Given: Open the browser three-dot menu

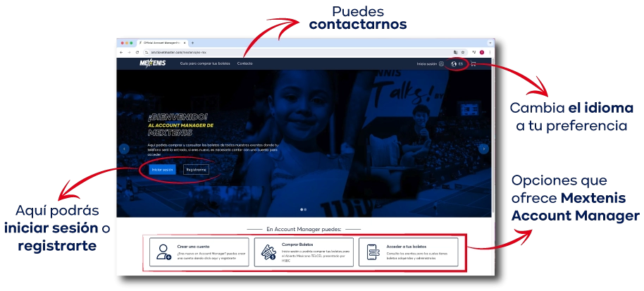Looking at the screenshot, I should [x=490, y=52].
